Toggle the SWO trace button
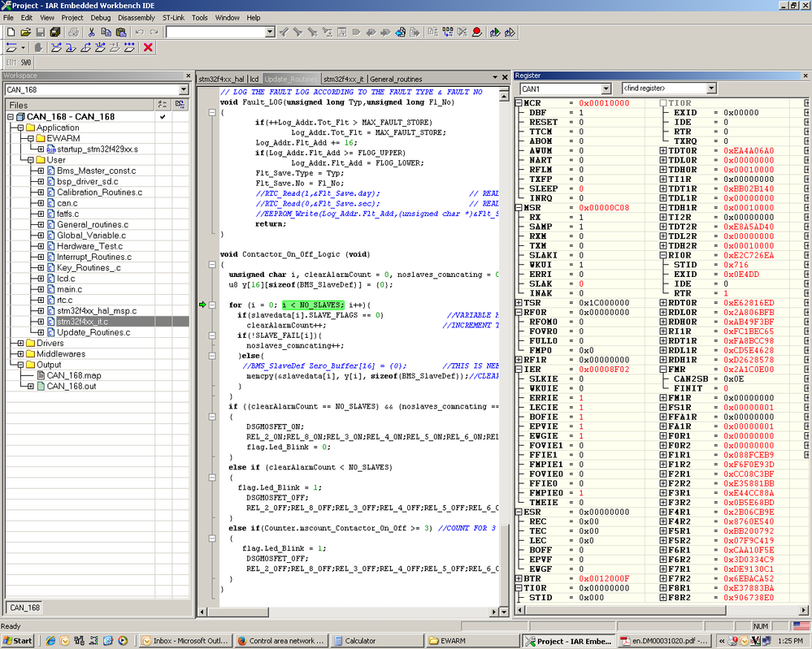This screenshot has width=812, height=649. pos(26,63)
